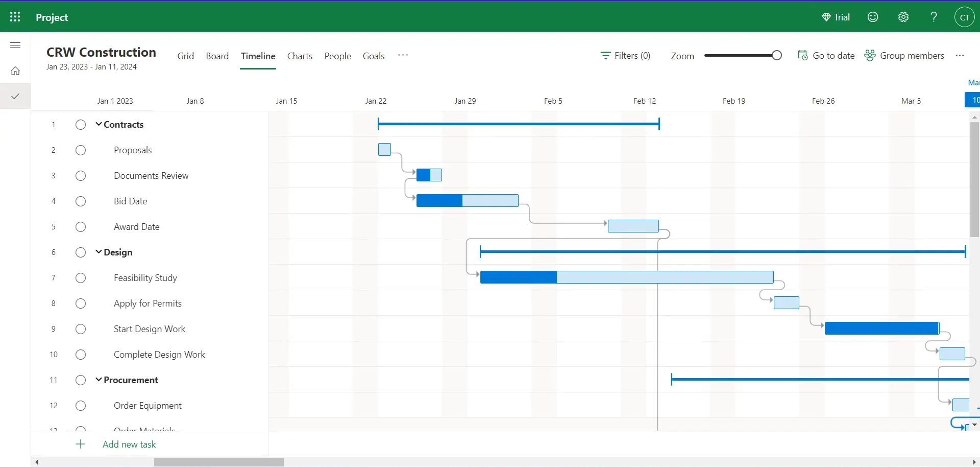The image size is (980, 468).
Task: Collapse the Procurement group
Action: [97, 380]
